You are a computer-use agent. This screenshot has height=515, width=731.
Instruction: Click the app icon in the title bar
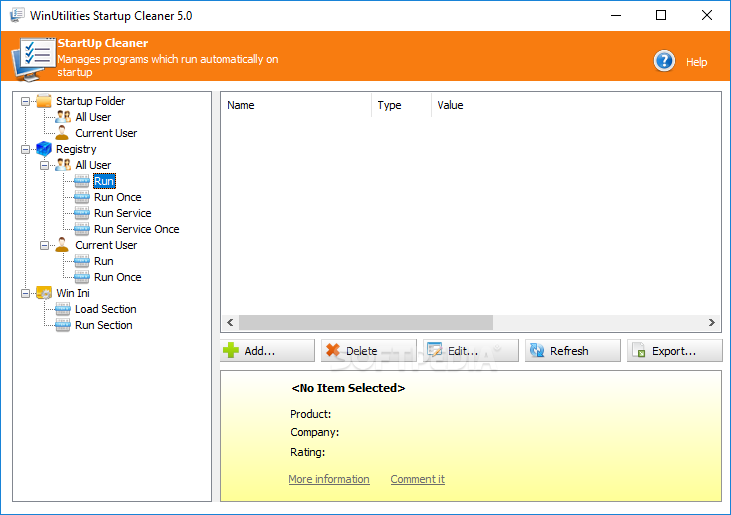(x=17, y=15)
